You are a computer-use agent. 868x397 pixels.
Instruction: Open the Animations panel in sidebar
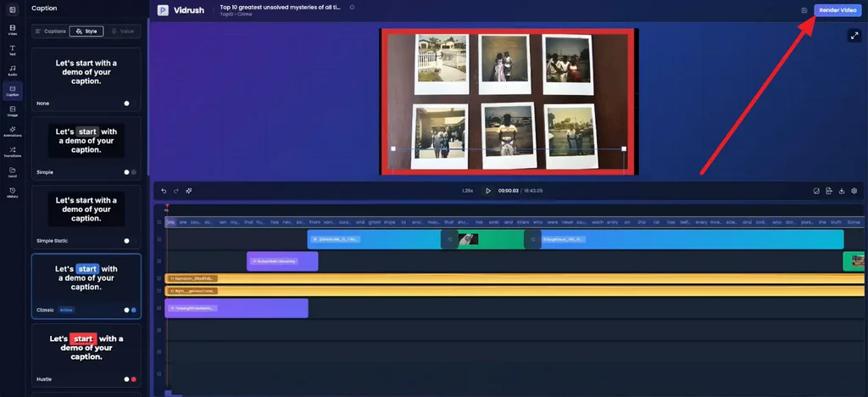coord(12,131)
